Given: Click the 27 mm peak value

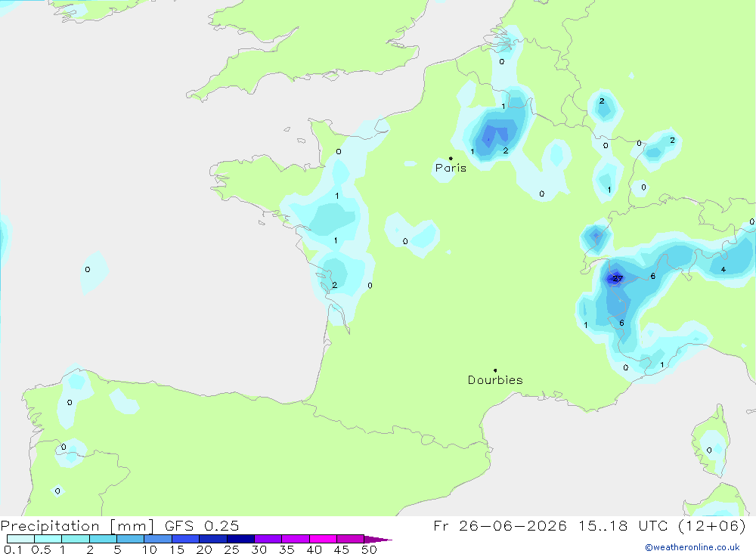Looking at the screenshot, I should (617, 279).
